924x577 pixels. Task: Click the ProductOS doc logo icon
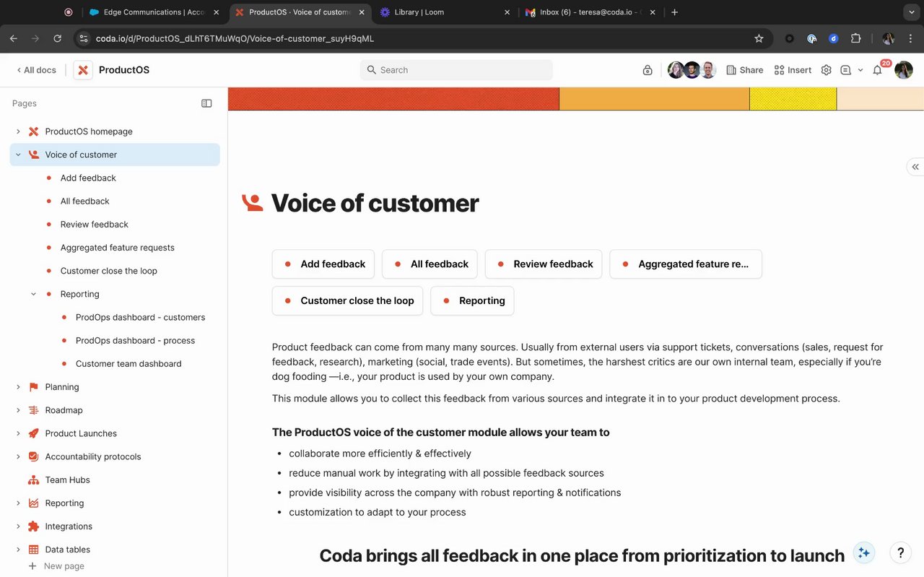(x=83, y=70)
